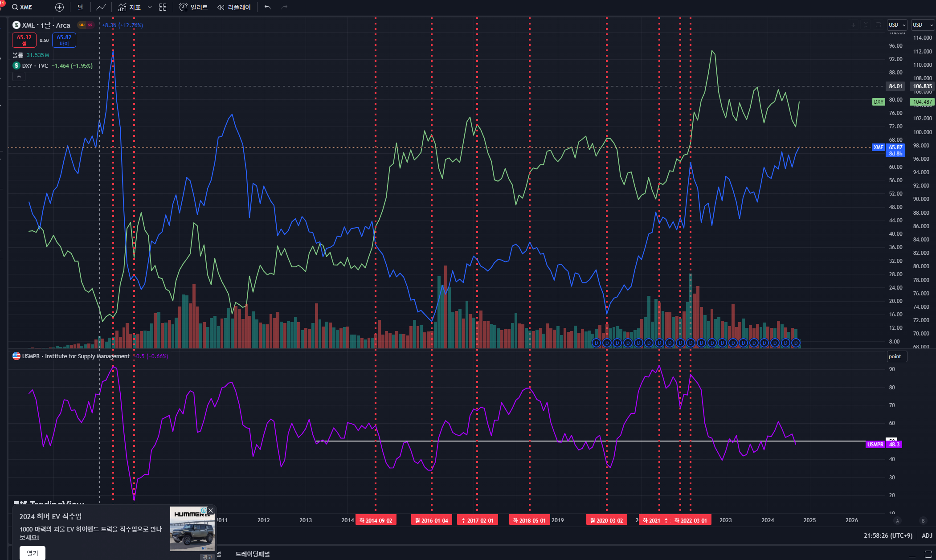Click the compare/add symbol plus icon
Screen dimensions: 936x560
[59, 7]
